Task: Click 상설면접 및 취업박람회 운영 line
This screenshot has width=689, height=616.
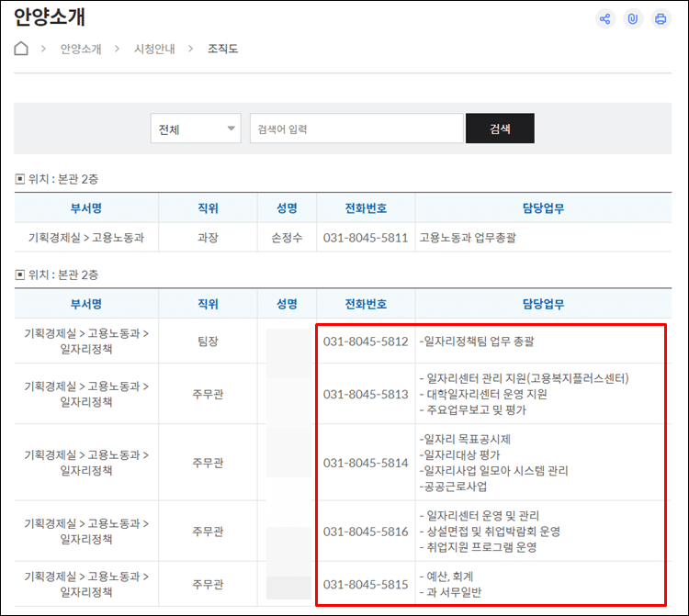Action: pos(490,532)
